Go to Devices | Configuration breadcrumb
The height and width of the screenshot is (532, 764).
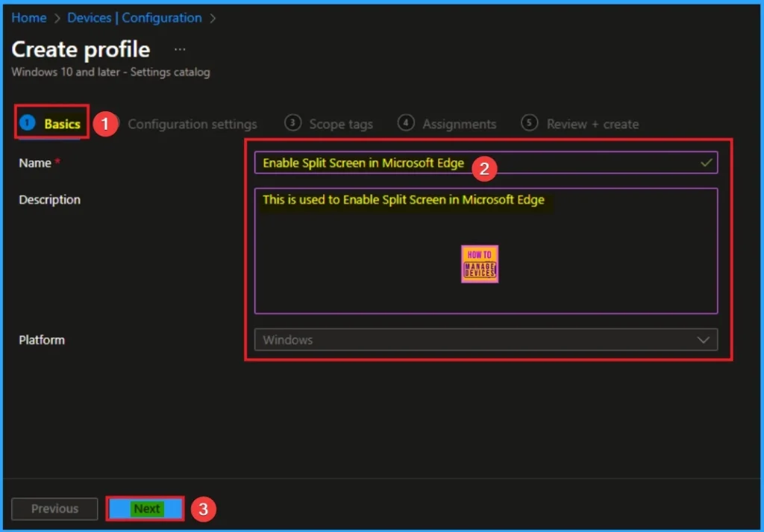click(134, 18)
